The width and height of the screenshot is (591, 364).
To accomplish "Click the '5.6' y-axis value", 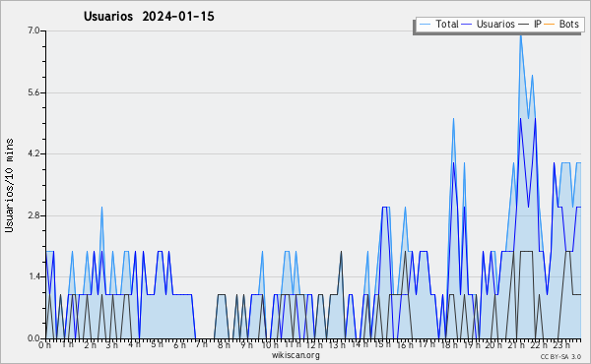I will pyautogui.click(x=33, y=92).
